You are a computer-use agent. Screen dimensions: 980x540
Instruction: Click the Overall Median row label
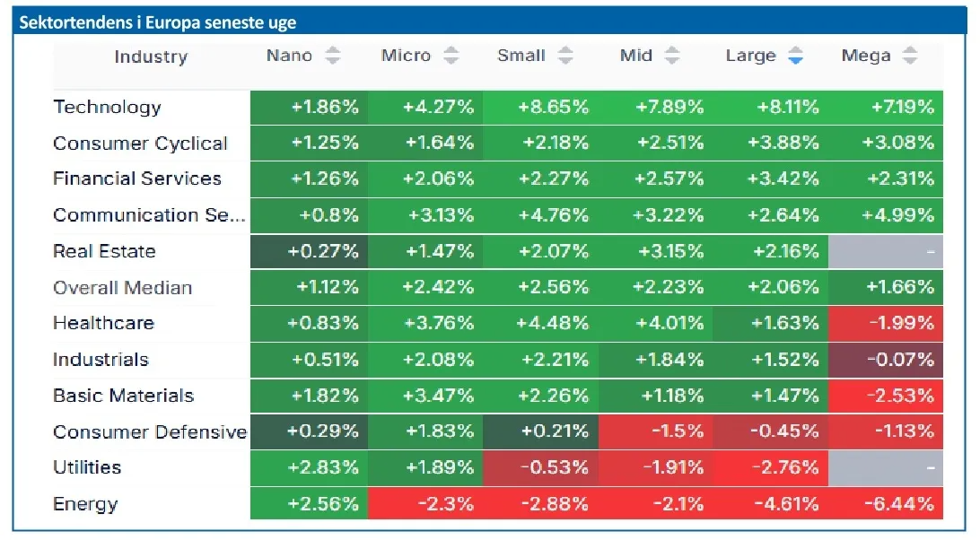tap(122, 288)
